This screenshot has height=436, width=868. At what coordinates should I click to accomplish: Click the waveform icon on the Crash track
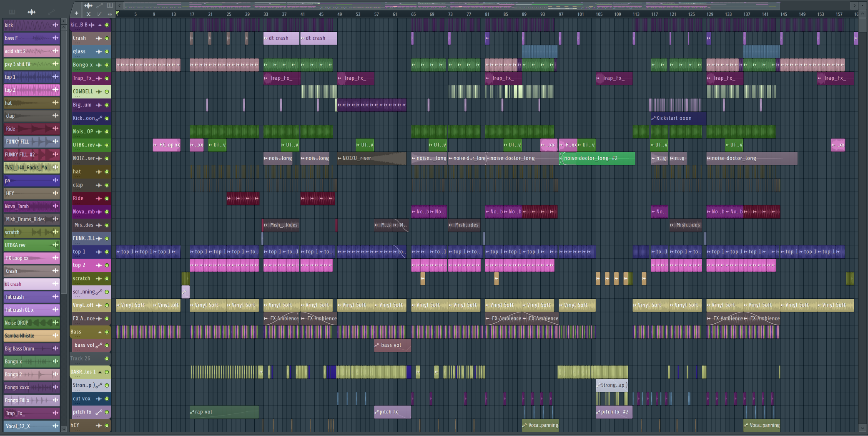[99, 38]
